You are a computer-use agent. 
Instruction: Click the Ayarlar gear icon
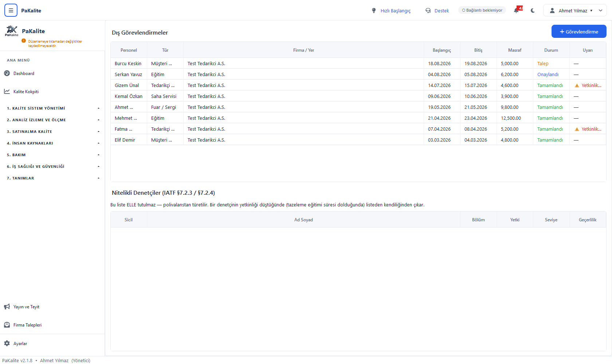point(7,344)
